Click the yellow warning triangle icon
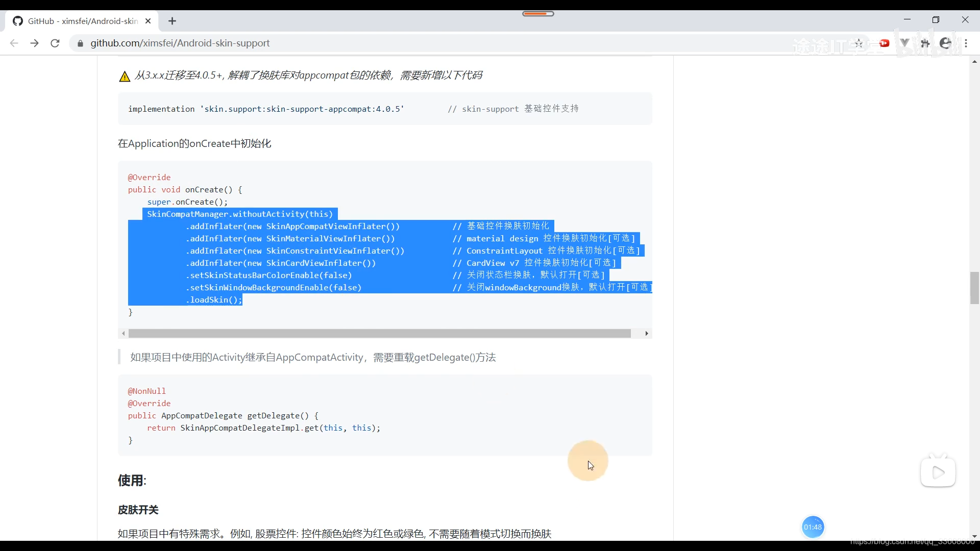The height and width of the screenshot is (551, 980). point(125,77)
